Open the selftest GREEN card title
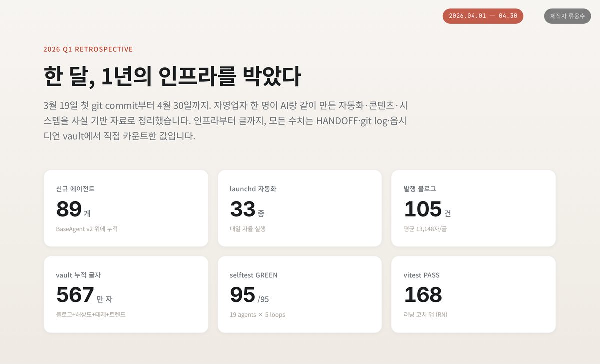600x364 pixels. coord(254,275)
